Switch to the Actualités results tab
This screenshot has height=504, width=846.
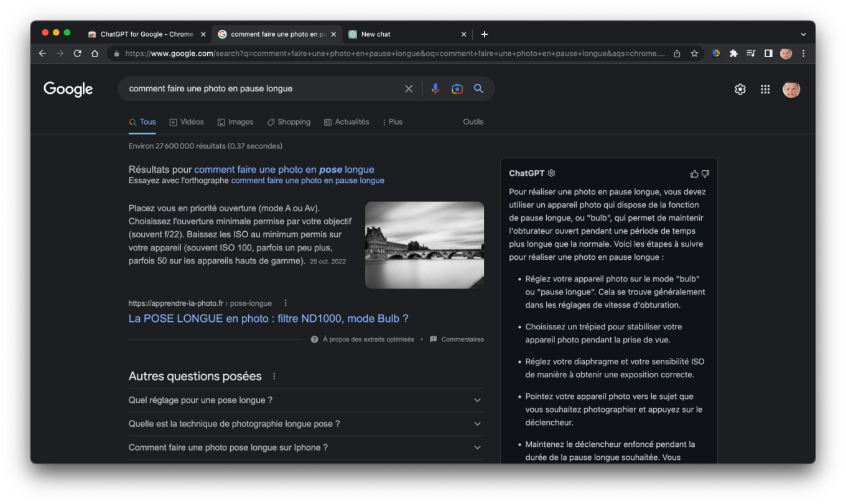pyautogui.click(x=346, y=122)
